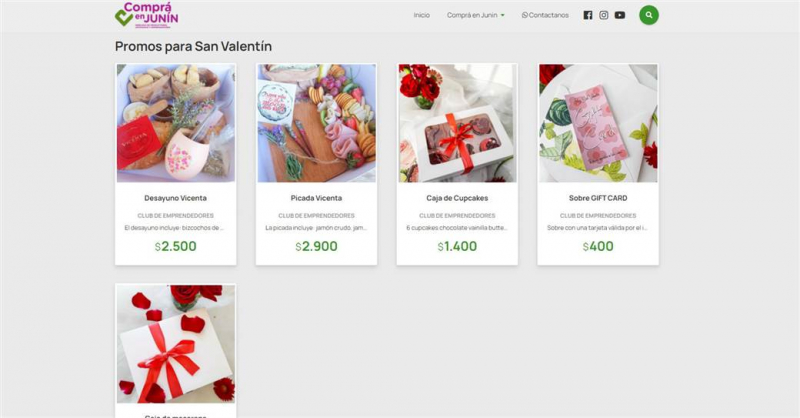Click the $2.900 price on Picada Vicenta
The height and width of the screenshot is (418, 800).
click(x=316, y=246)
